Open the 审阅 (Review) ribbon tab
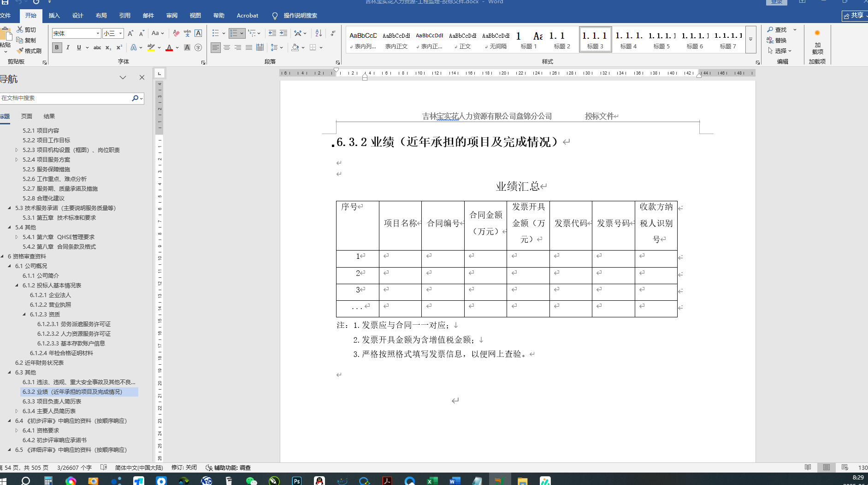 click(x=172, y=16)
